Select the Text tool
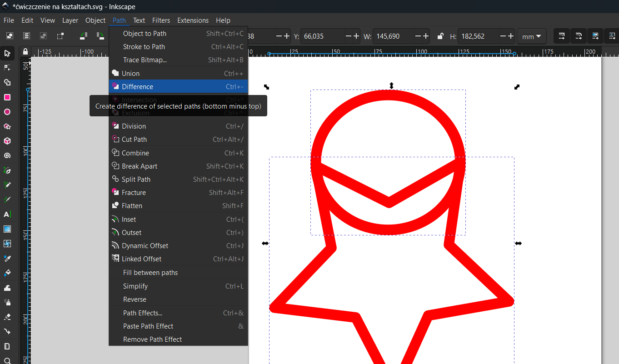The width and height of the screenshot is (619, 364). [x=7, y=214]
